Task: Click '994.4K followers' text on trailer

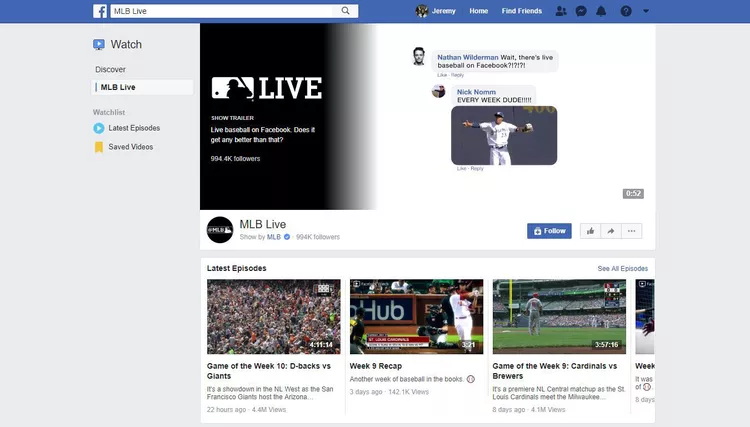Action: tap(235, 159)
